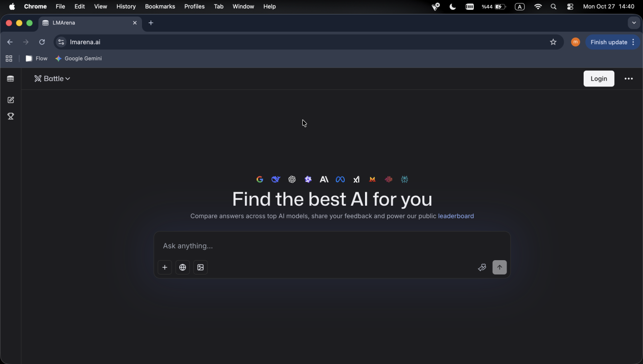
Task: Open the image upload icon in the prompt bar
Action: tap(200, 267)
